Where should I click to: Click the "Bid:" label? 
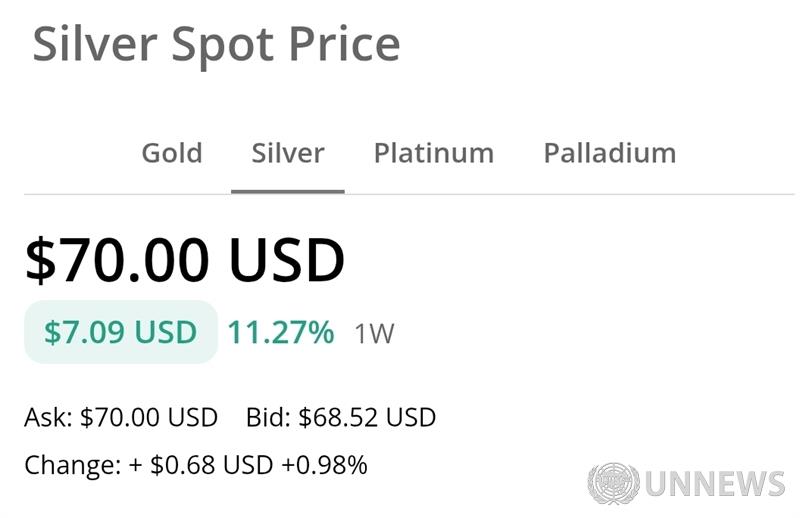tap(268, 417)
